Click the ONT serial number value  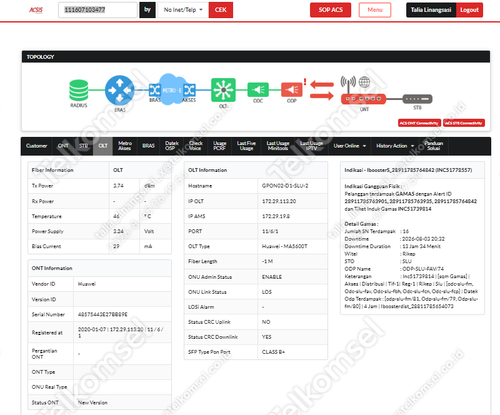[103, 315]
